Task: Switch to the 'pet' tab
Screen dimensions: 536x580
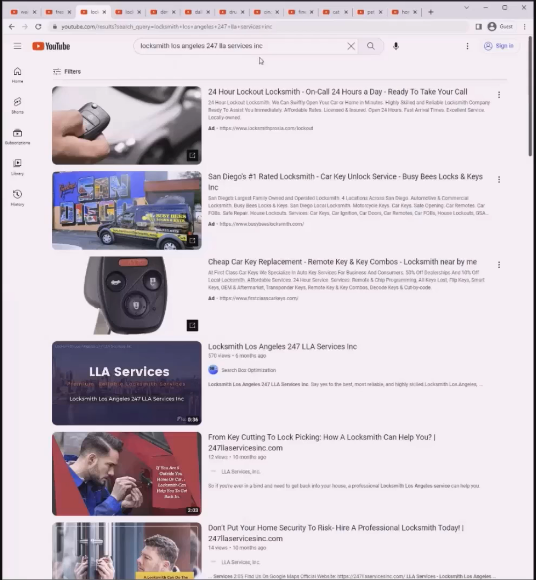Action: coord(370,12)
